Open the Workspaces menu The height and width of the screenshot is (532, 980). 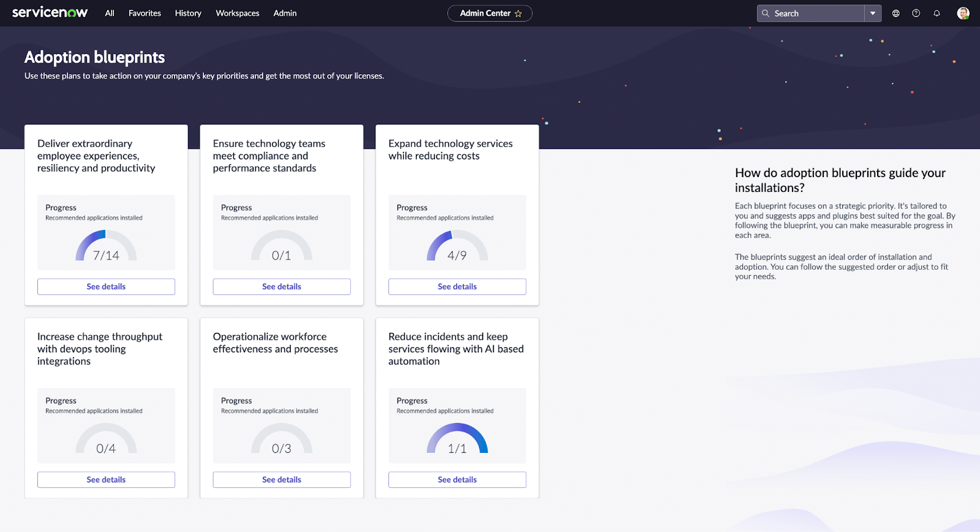238,13
